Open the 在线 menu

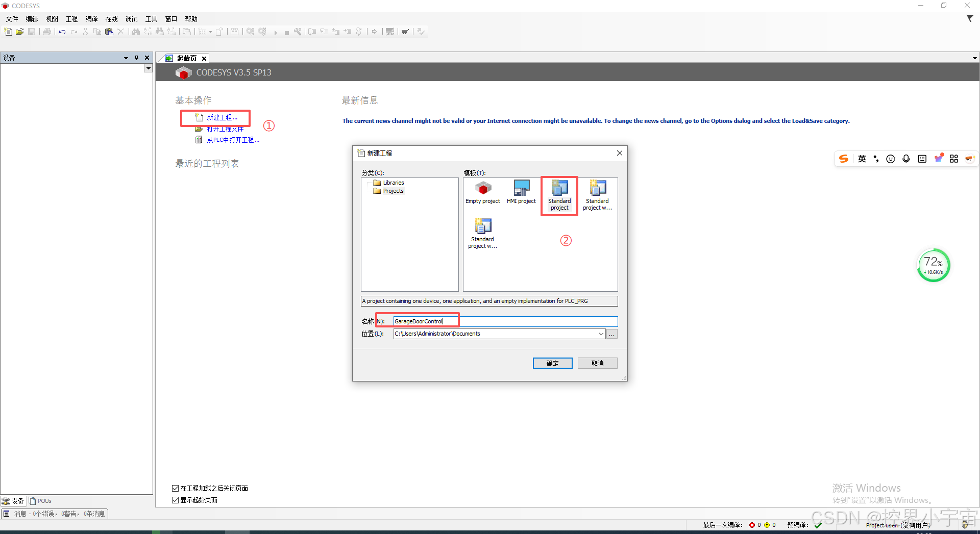point(111,19)
